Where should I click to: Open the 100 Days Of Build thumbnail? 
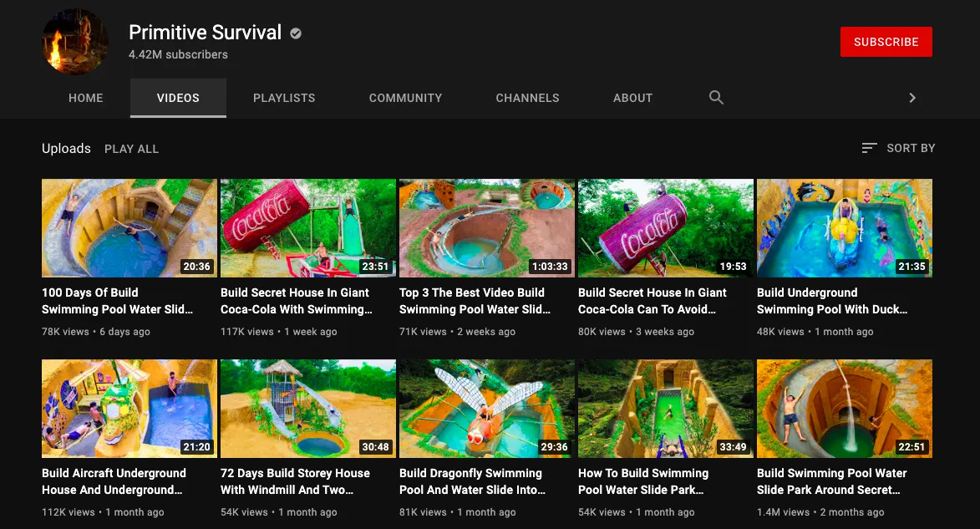[129, 228]
